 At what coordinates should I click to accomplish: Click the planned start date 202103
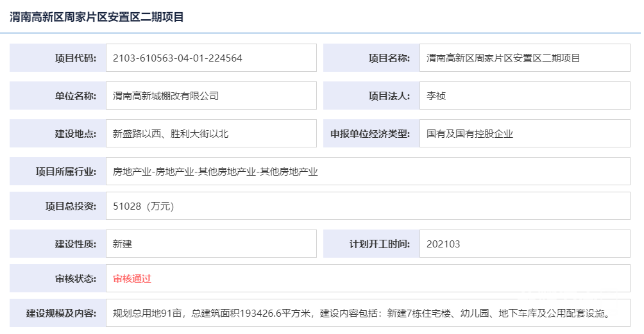(443, 244)
